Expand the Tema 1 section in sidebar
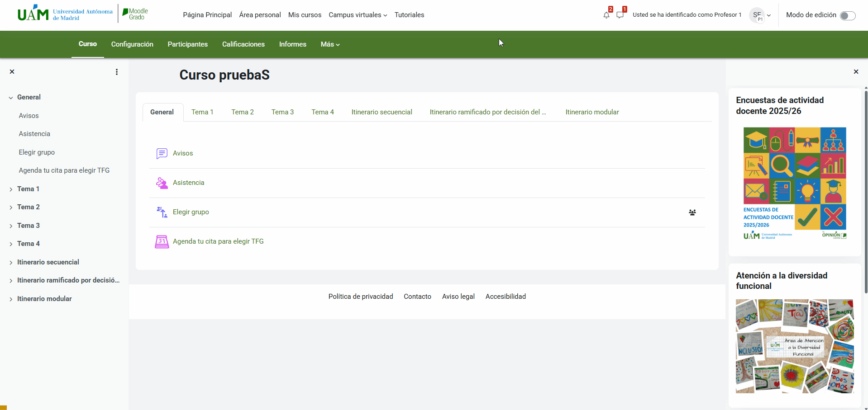868x410 pixels. [11, 189]
